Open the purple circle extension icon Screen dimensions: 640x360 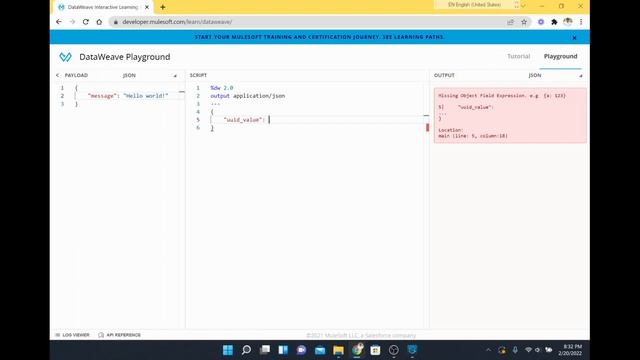(541, 22)
